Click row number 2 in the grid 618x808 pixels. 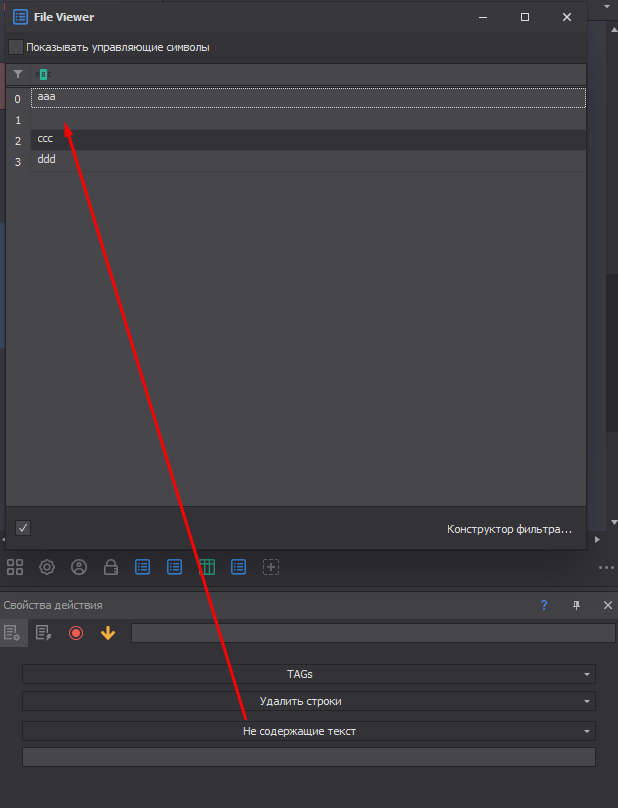click(18, 141)
